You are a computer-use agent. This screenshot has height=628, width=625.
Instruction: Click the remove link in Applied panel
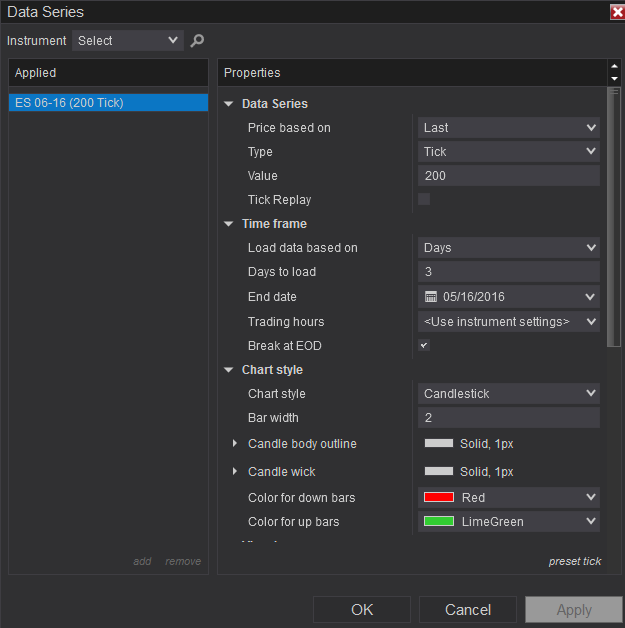[183, 561]
